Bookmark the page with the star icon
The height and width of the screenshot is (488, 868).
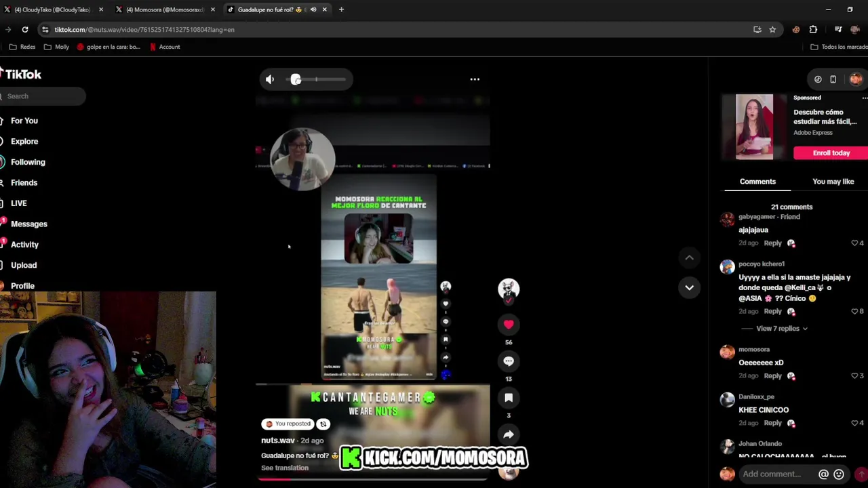(x=772, y=30)
